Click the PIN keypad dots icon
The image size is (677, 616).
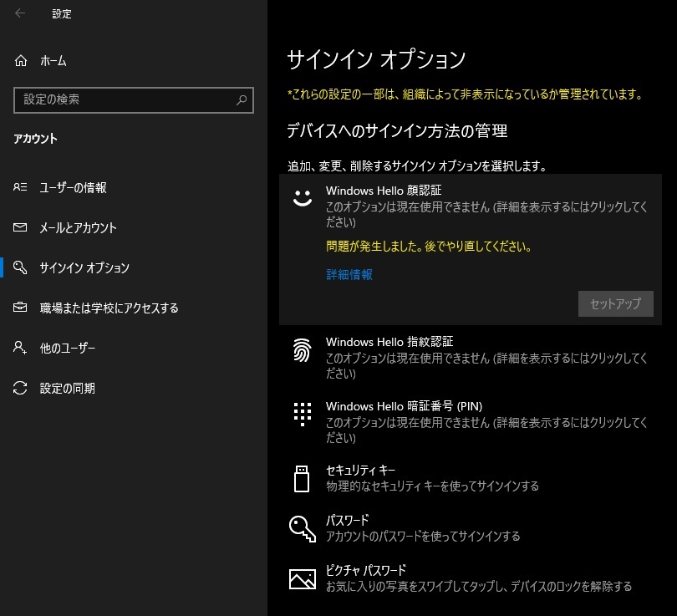[x=303, y=415]
